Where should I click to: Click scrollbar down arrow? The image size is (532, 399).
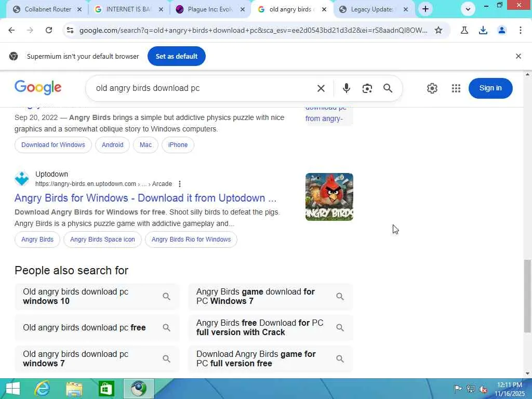coord(527,374)
